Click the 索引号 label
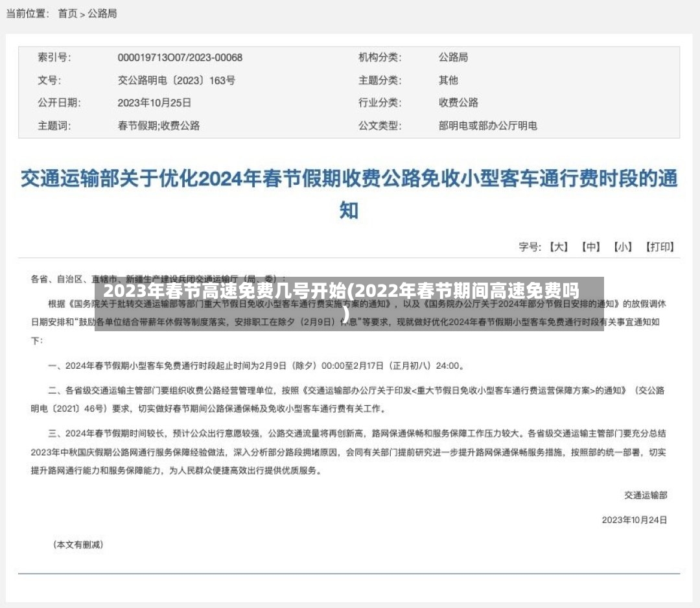Viewport: 700px width, 608px height. pyautogui.click(x=54, y=58)
